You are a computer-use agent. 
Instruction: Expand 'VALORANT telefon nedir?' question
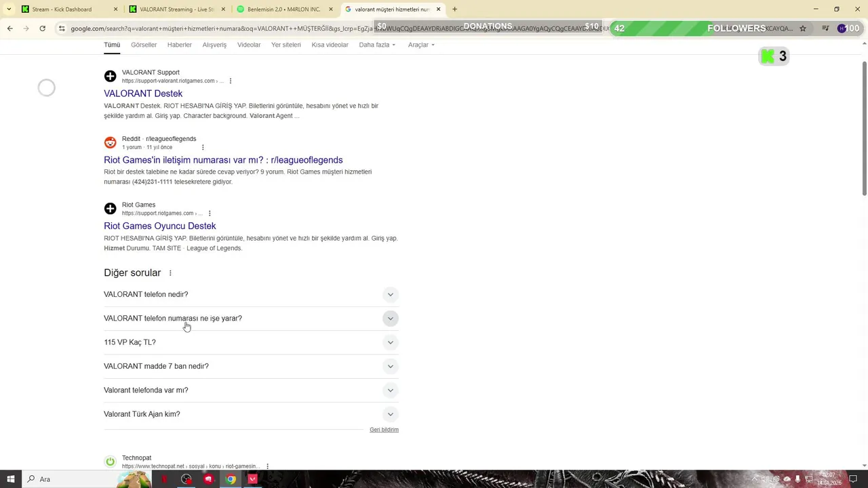[251, 295]
